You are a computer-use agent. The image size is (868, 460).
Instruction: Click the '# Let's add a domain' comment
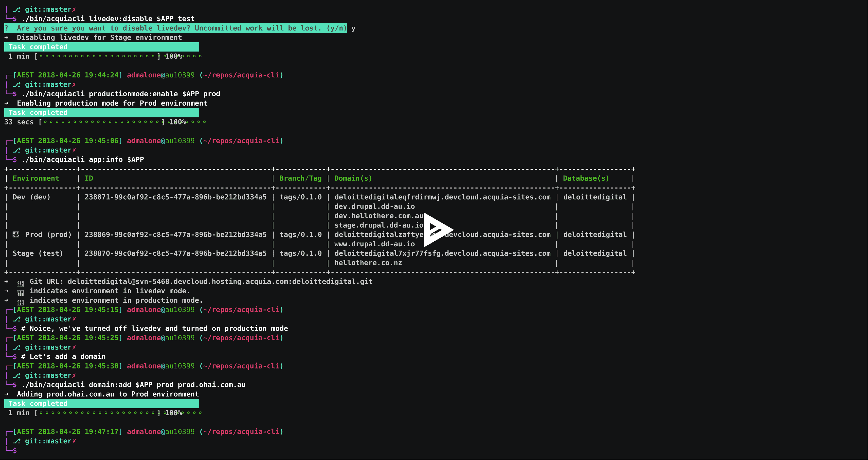click(x=63, y=356)
